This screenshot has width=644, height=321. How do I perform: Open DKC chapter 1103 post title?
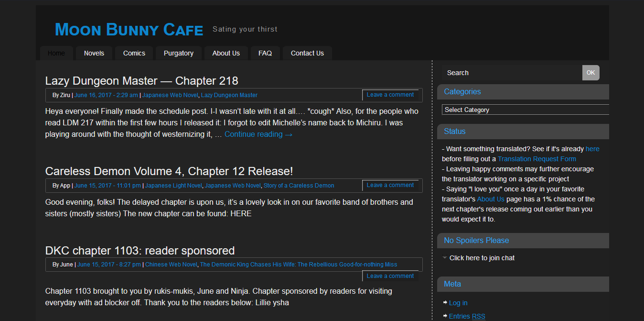140,250
